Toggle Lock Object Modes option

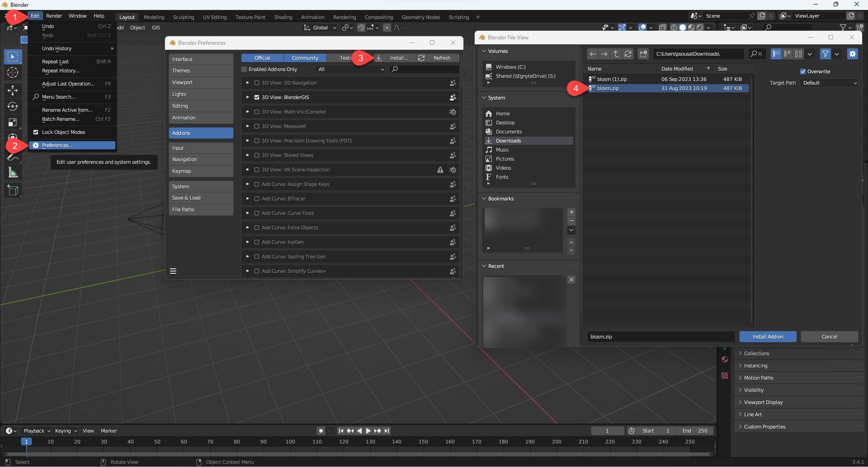(36, 132)
